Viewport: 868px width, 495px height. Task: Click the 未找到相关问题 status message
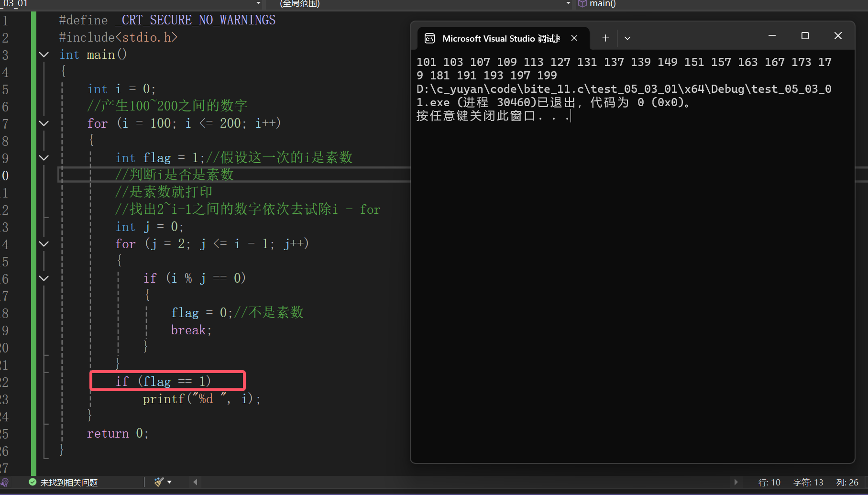(69, 483)
